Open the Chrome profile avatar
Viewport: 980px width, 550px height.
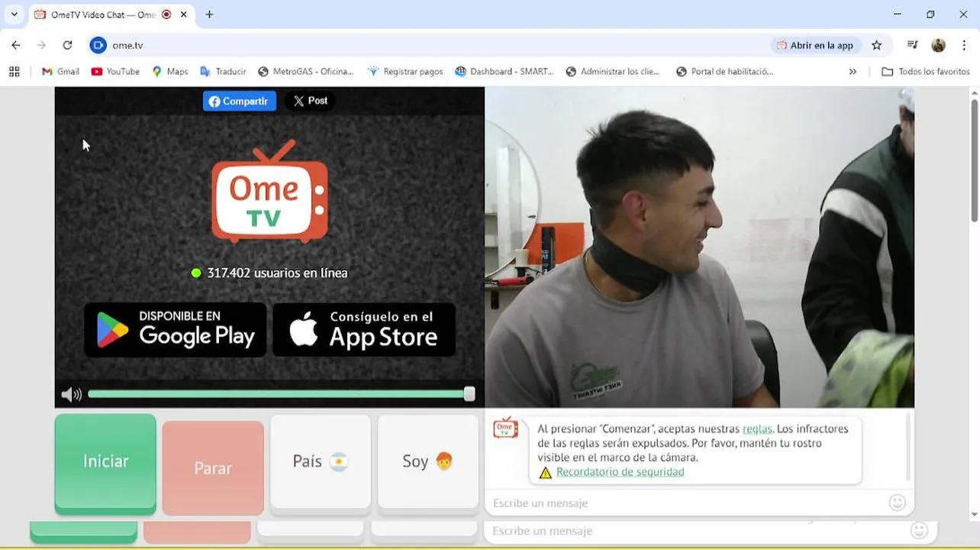(x=938, y=45)
